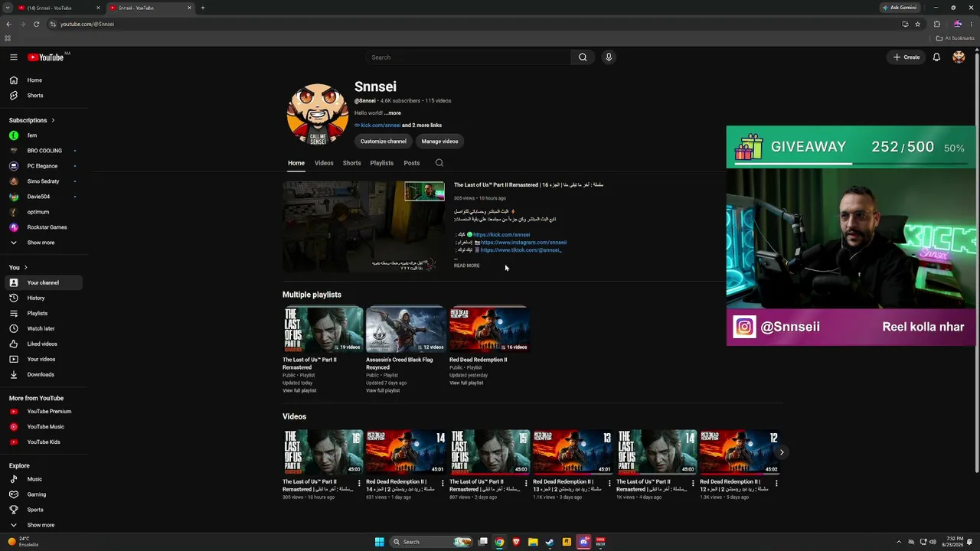Open the browser extensions puzzle icon
Screen dimensions: 980x551
937,24
